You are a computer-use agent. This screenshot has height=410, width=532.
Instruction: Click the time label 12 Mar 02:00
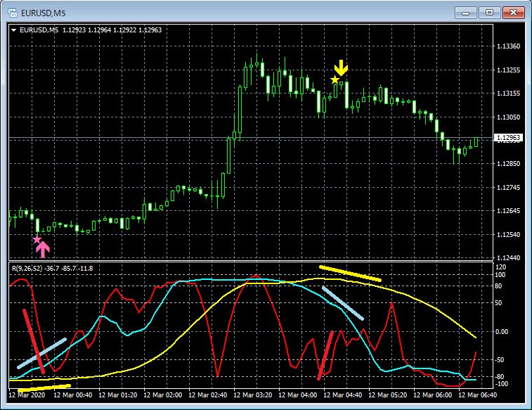click(x=163, y=395)
